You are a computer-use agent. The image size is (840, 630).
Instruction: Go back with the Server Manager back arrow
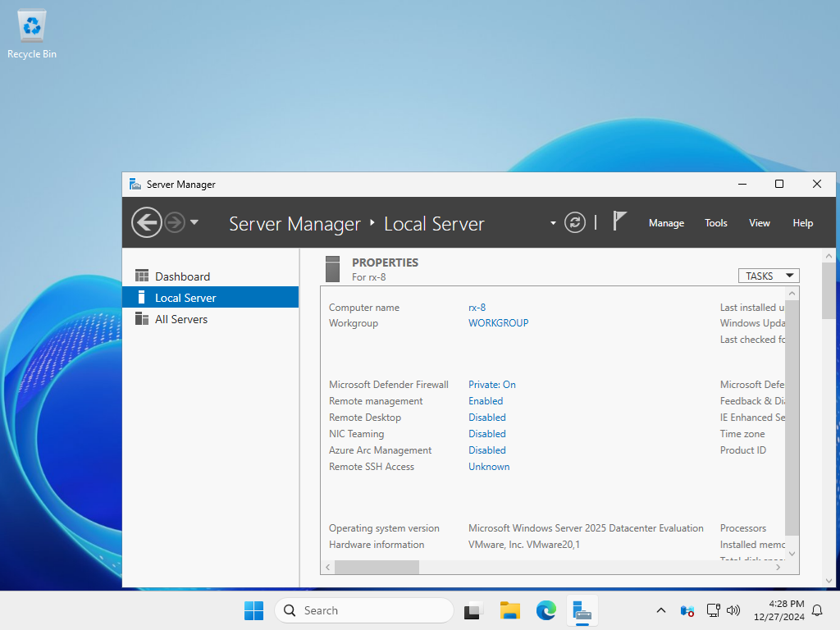coord(146,222)
